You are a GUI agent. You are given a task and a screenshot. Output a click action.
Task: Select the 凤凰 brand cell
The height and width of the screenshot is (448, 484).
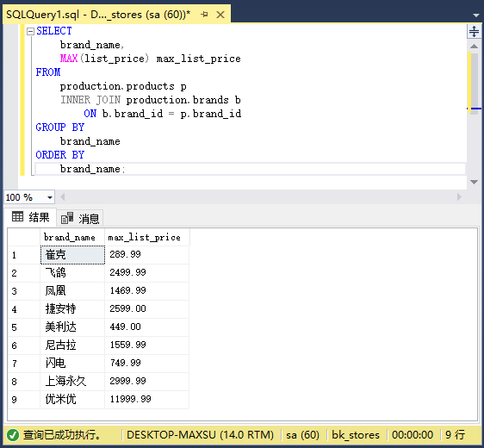click(x=72, y=291)
